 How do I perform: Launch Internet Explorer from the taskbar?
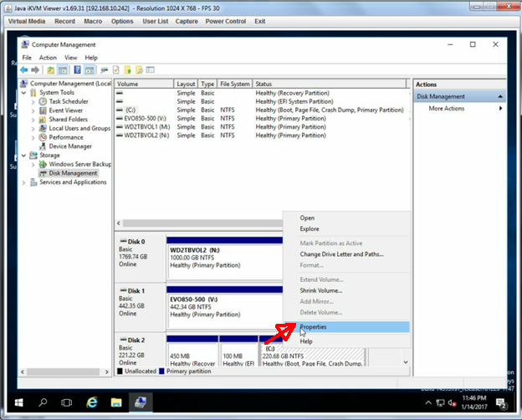(91, 402)
